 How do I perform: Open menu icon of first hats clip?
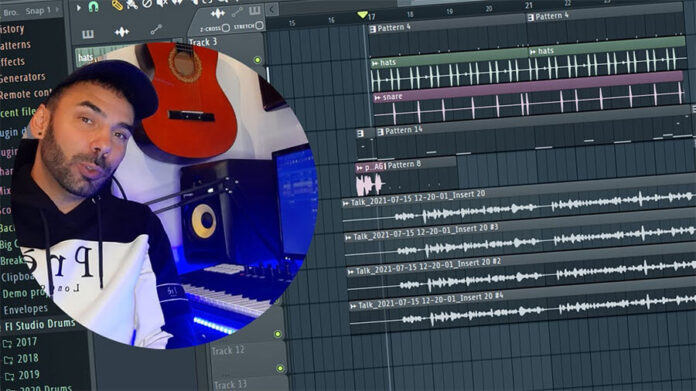pos(375,63)
